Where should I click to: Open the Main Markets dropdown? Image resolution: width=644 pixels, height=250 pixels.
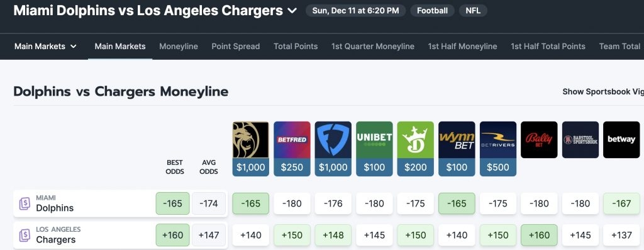45,47
